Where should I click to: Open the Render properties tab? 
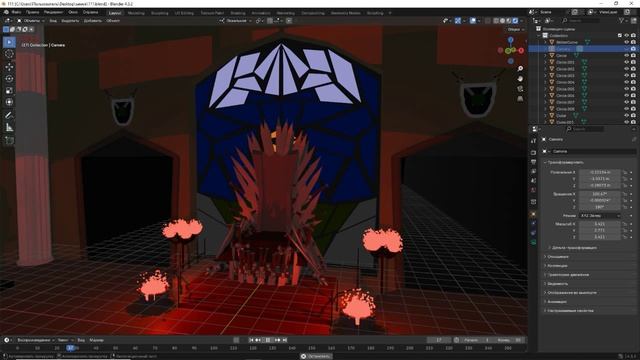(x=533, y=152)
